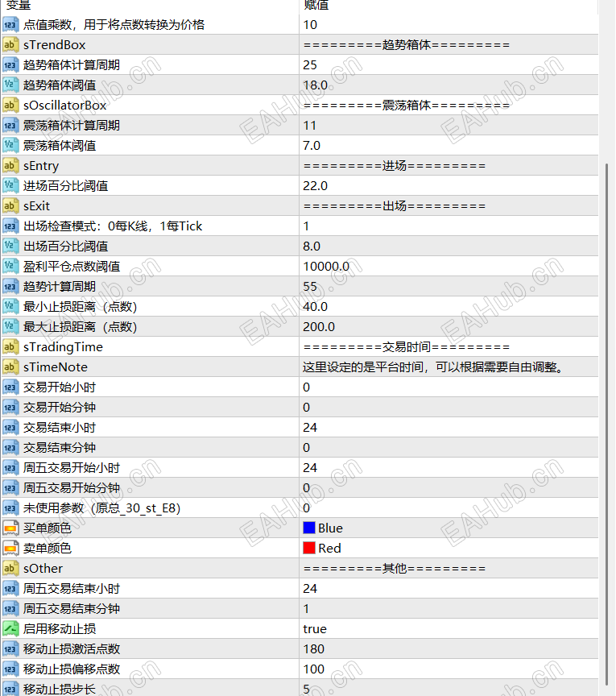Screen dimensions: 616x696
Task: Click the integer icon for 交易结束小时
Action: (x=10, y=427)
